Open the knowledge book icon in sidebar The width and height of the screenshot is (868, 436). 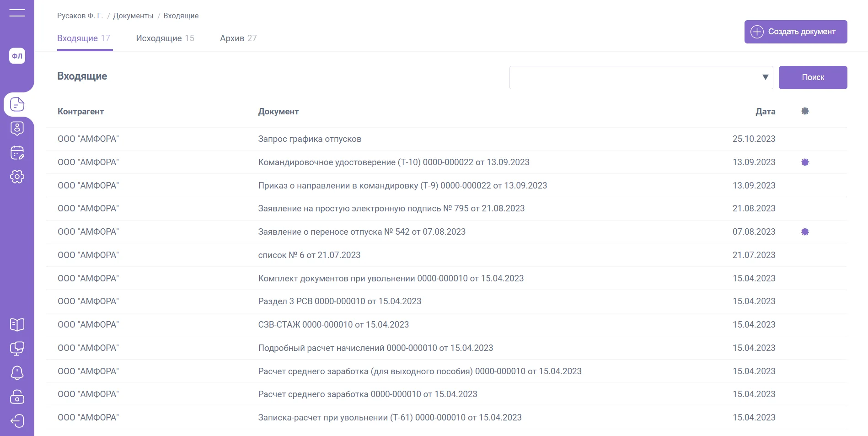point(17,324)
